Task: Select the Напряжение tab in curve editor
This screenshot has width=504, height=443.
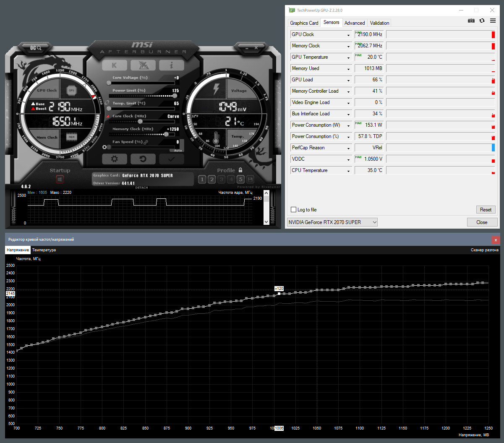Action: [x=18, y=250]
